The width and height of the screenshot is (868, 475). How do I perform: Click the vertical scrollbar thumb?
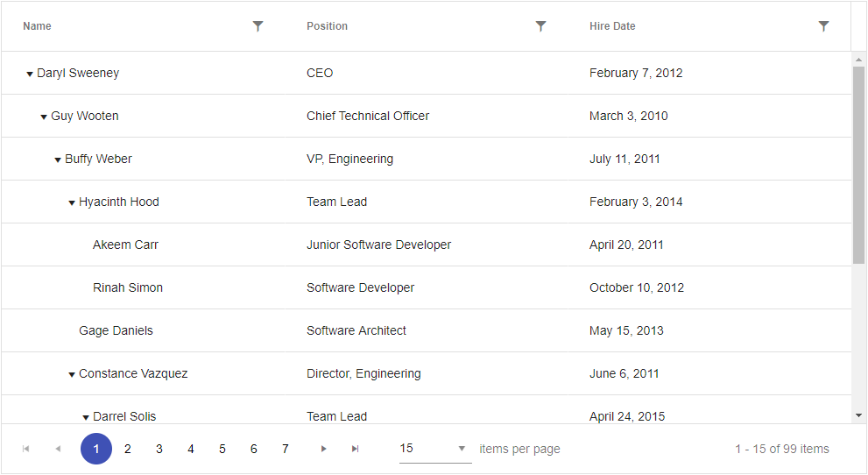pyautogui.click(x=858, y=165)
